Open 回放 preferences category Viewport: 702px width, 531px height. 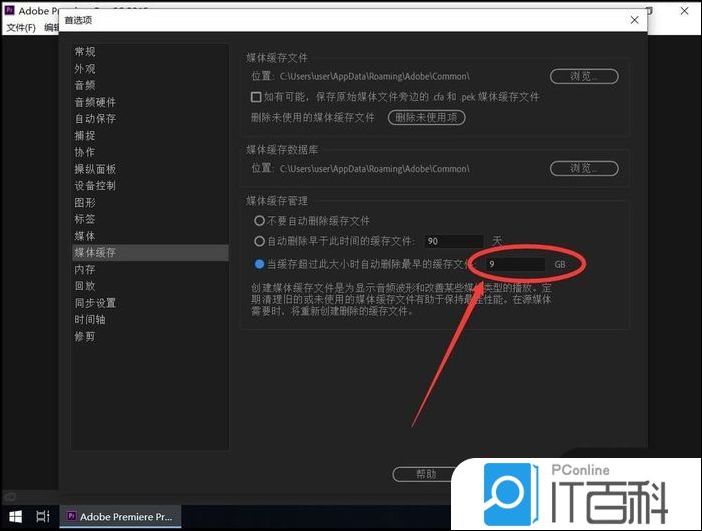click(x=85, y=286)
